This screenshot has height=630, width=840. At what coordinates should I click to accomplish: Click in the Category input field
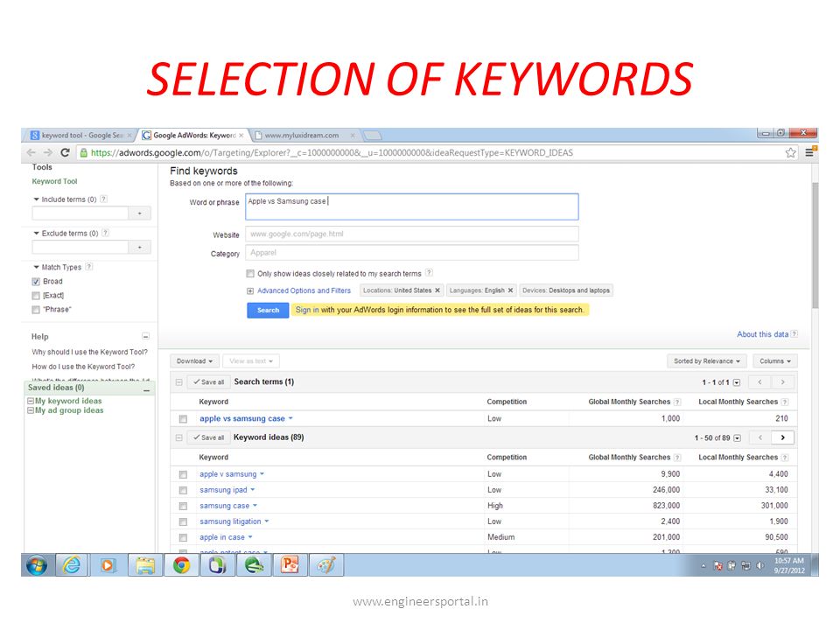(x=412, y=253)
